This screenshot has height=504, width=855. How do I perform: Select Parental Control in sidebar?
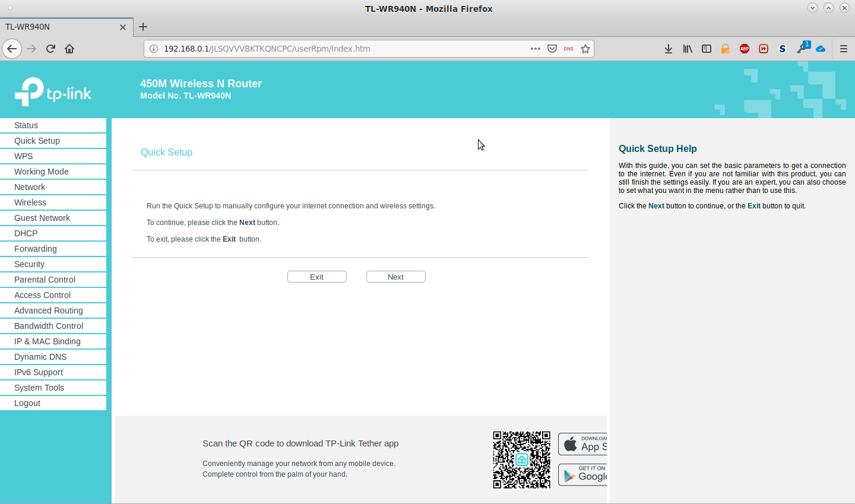(x=45, y=280)
